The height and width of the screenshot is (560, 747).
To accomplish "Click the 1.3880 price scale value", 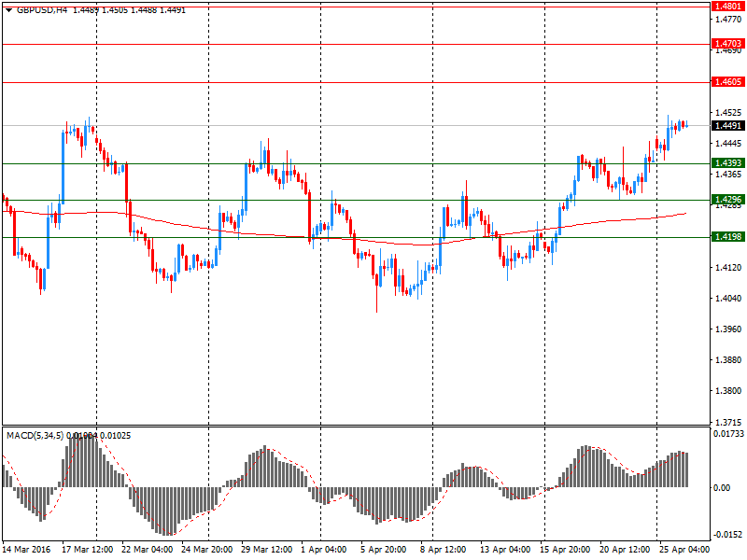I will coord(729,360).
